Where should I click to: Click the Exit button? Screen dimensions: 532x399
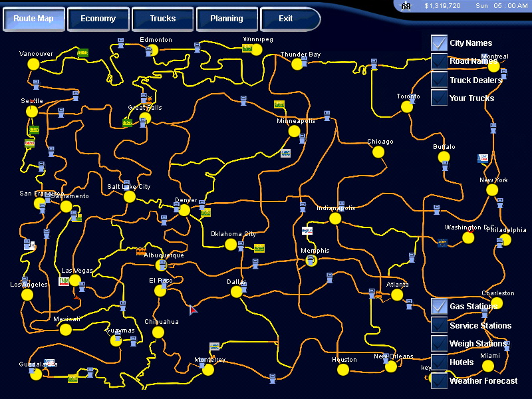point(289,19)
